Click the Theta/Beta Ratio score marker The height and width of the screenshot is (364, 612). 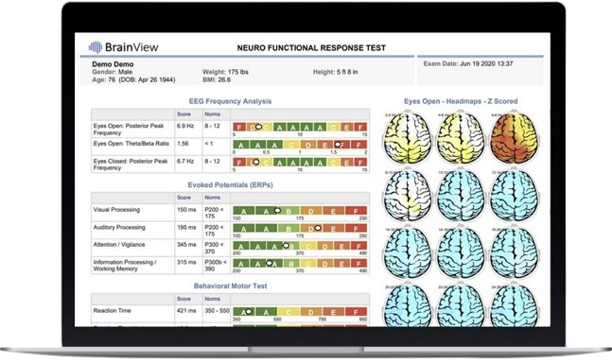[338, 145]
